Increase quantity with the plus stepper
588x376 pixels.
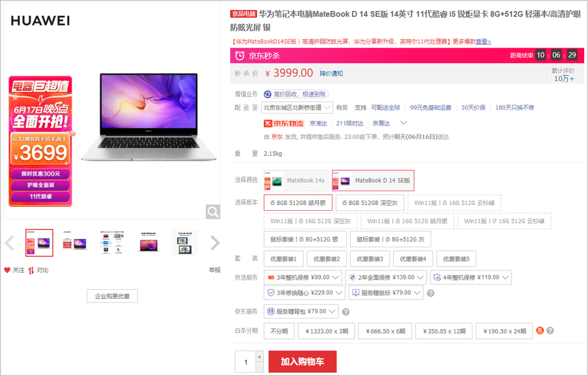click(x=259, y=357)
